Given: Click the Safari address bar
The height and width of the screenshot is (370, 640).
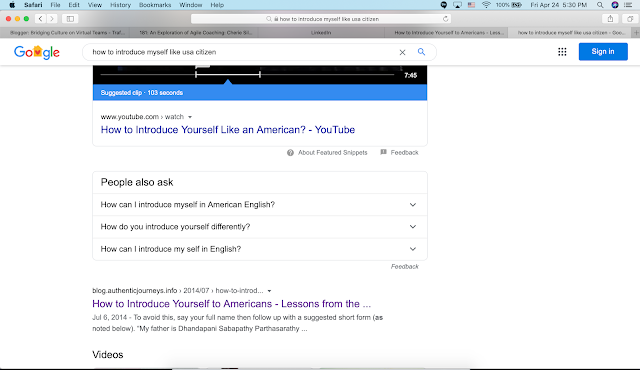Looking at the screenshot, I should (x=321, y=19).
